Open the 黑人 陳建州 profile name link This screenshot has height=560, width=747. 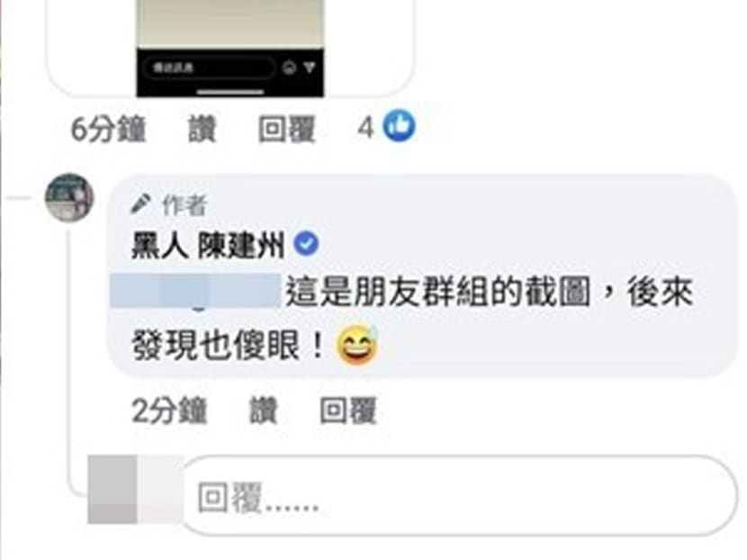coord(208,245)
